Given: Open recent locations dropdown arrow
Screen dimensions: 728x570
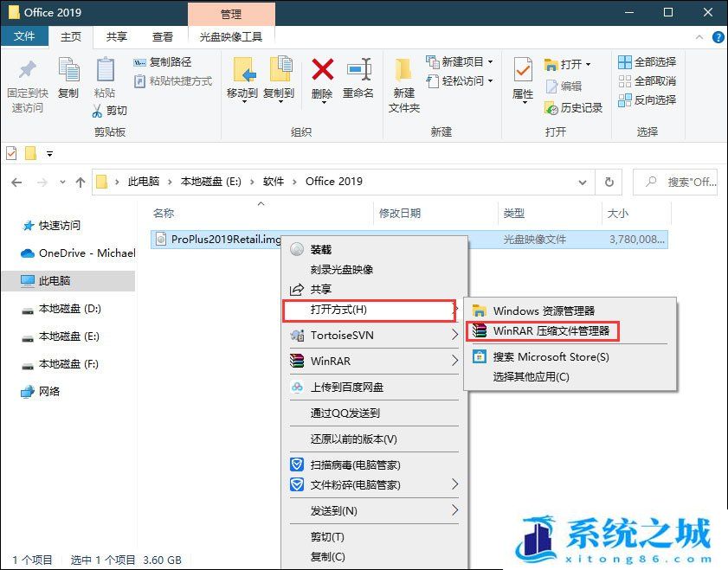Looking at the screenshot, I should click(62, 183).
